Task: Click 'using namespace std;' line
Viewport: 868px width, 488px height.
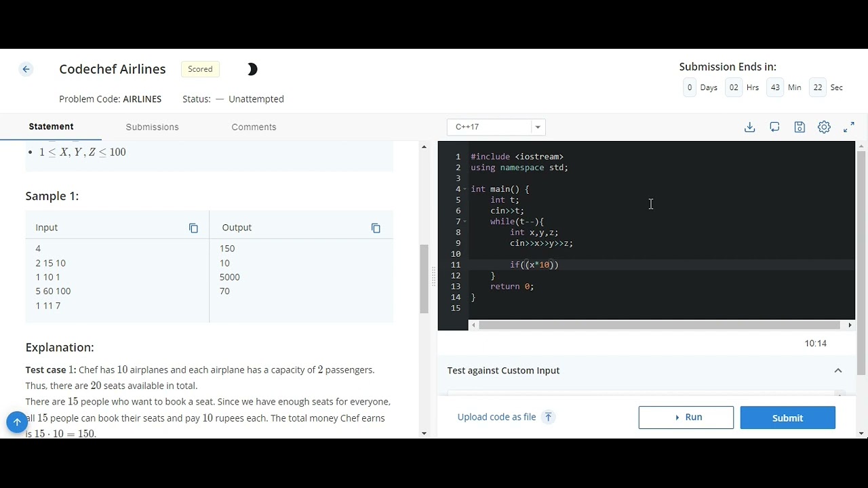Action: point(519,167)
